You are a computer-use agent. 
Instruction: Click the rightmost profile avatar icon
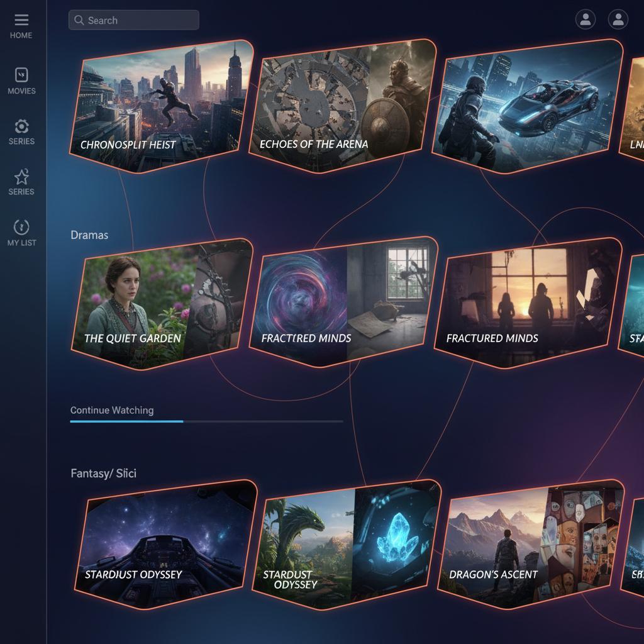(x=618, y=19)
